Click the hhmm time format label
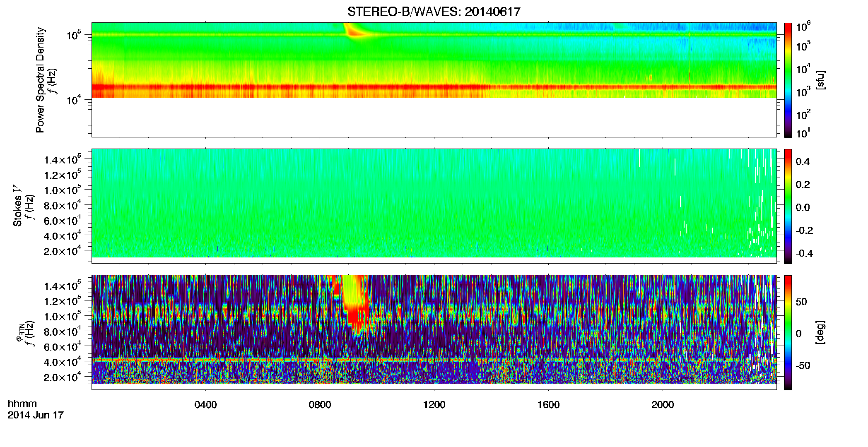868x447 pixels. (22, 404)
